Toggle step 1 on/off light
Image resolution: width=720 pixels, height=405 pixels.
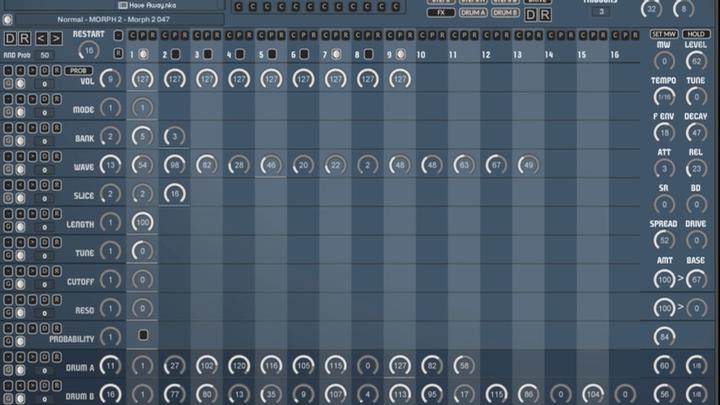[x=143, y=54]
